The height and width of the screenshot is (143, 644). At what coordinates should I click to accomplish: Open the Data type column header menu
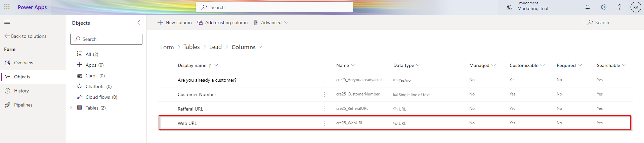coord(407,65)
